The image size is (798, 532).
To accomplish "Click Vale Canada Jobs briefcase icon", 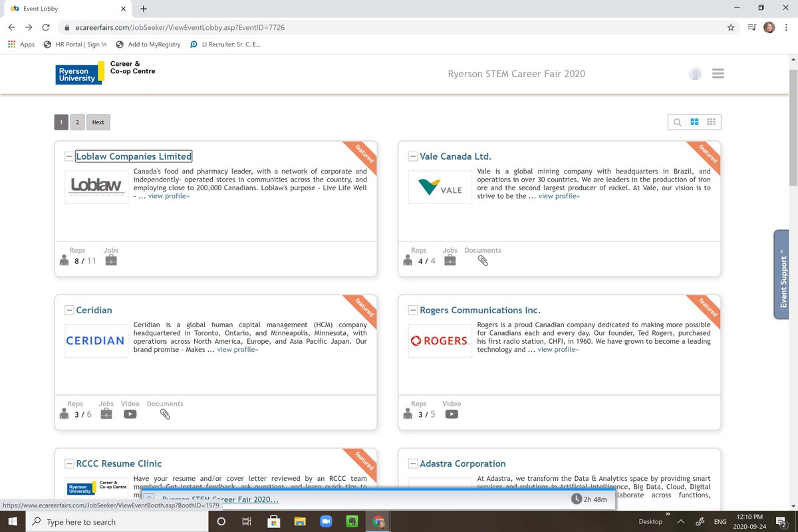I will pos(450,261).
